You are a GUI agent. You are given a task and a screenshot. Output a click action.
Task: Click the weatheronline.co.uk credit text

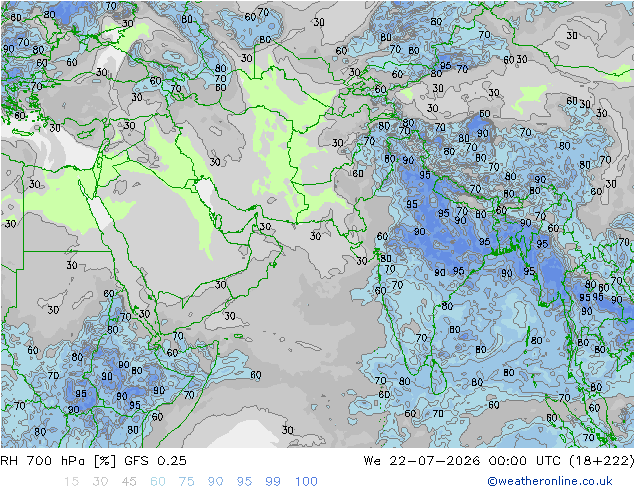click(x=550, y=481)
